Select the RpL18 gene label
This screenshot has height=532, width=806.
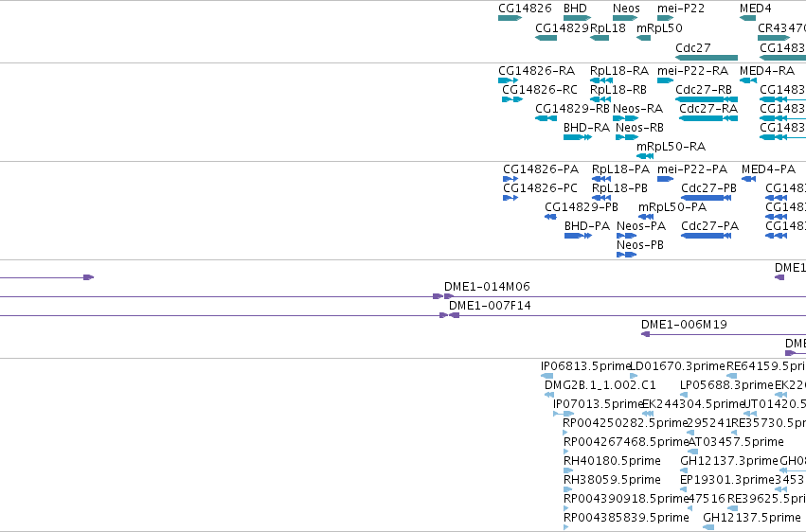608,28
